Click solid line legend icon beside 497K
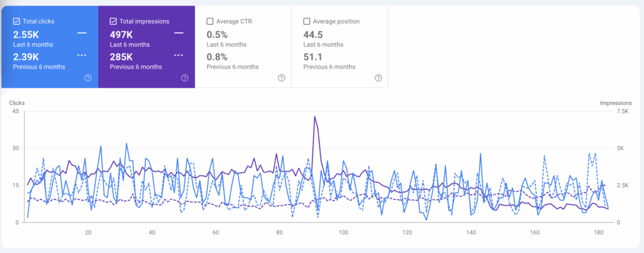Image resolution: width=644 pixels, height=253 pixels. click(x=179, y=33)
